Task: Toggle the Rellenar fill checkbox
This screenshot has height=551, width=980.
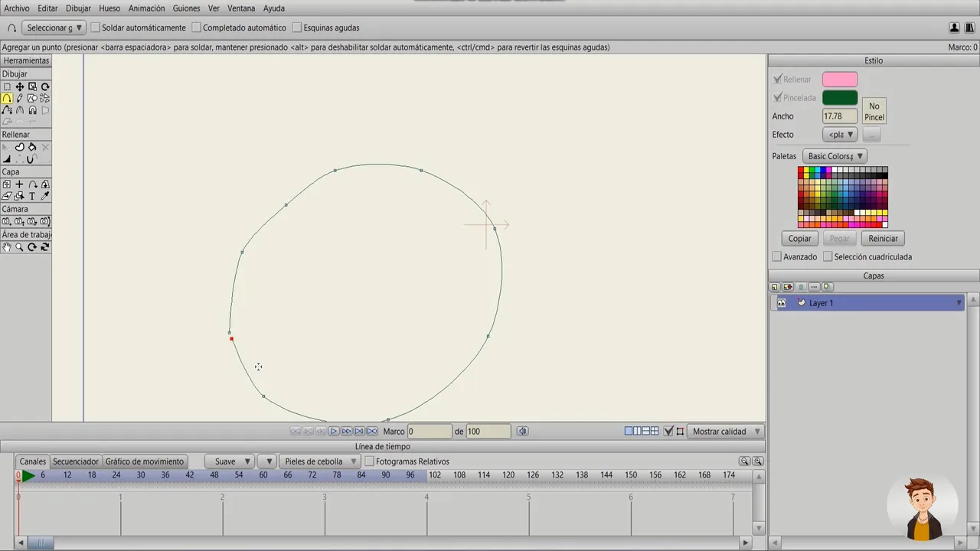Action: point(778,79)
